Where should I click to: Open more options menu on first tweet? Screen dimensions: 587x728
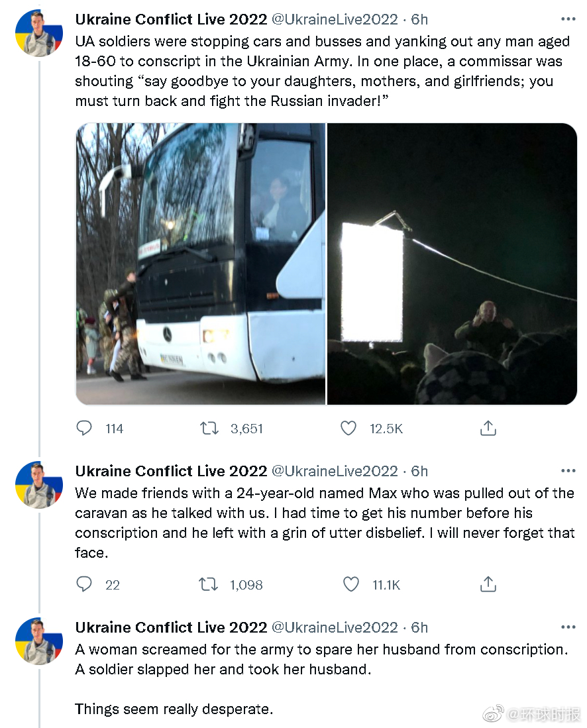pos(568,19)
